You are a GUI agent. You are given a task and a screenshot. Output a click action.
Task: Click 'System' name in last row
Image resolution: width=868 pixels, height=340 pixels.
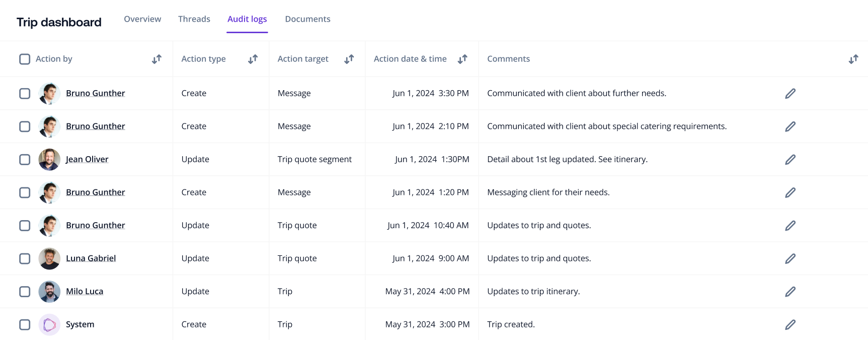(x=80, y=324)
